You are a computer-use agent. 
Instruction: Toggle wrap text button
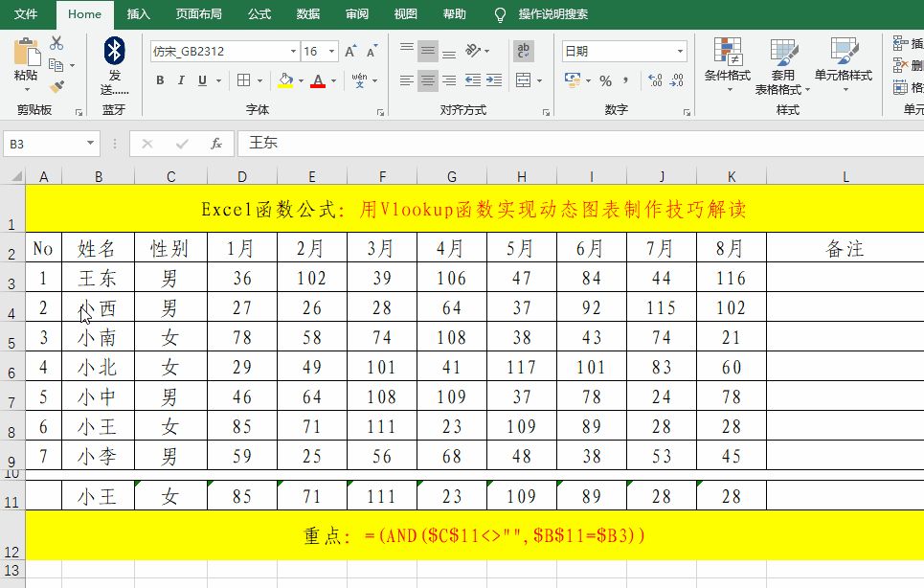[x=524, y=51]
